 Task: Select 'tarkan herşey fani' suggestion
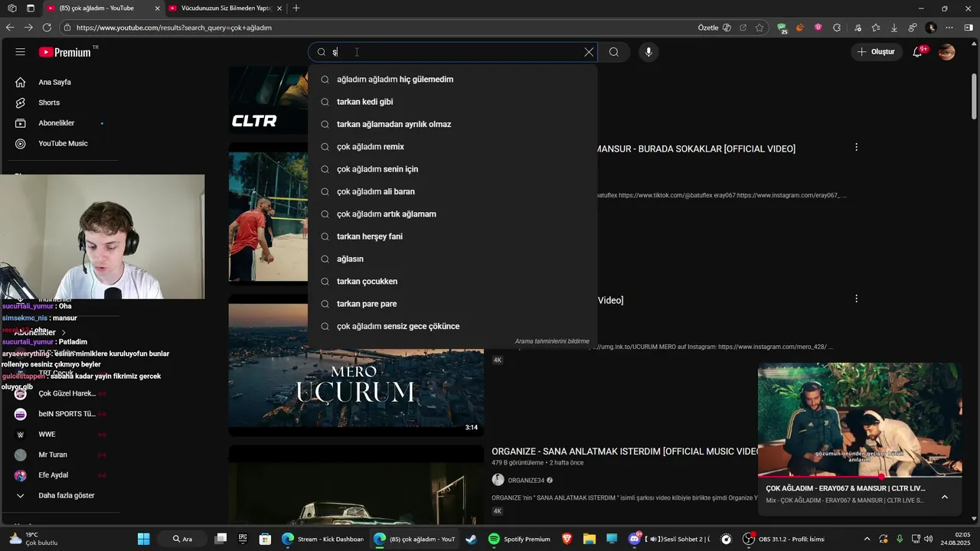[x=452, y=236]
